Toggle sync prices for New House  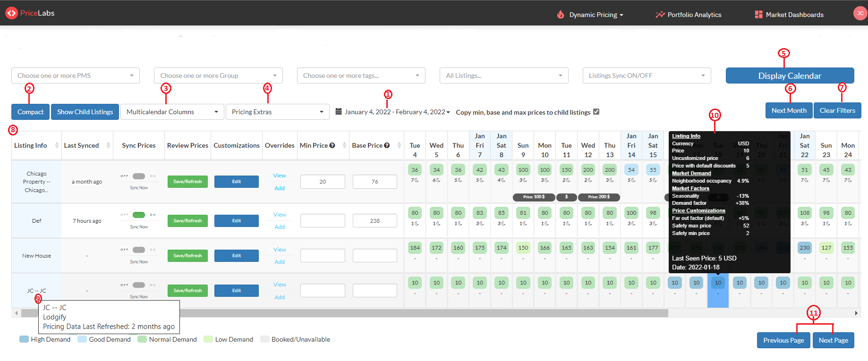[139, 250]
